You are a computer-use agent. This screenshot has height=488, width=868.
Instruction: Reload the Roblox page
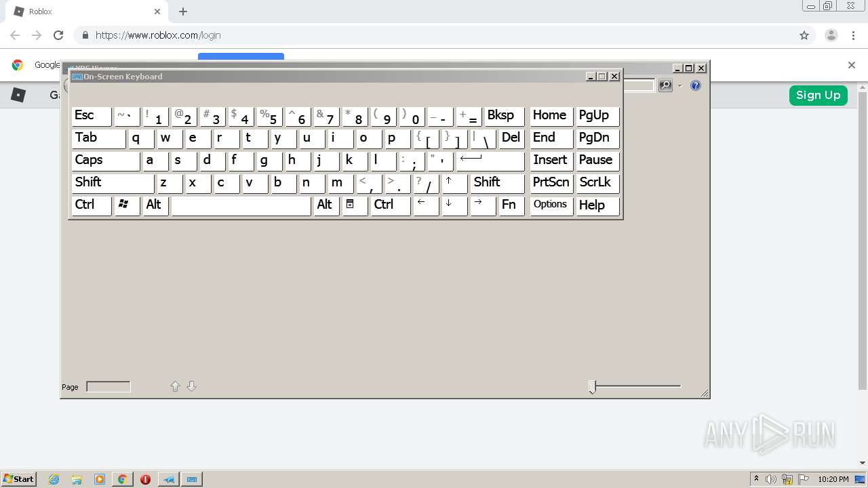click(x=58, y=35)
